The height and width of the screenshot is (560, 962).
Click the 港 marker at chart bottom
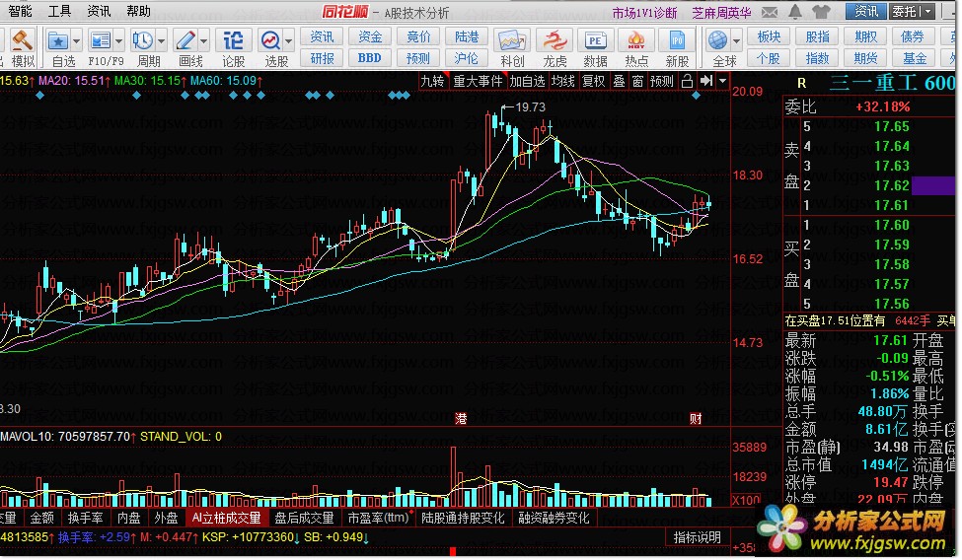[461, 418]
